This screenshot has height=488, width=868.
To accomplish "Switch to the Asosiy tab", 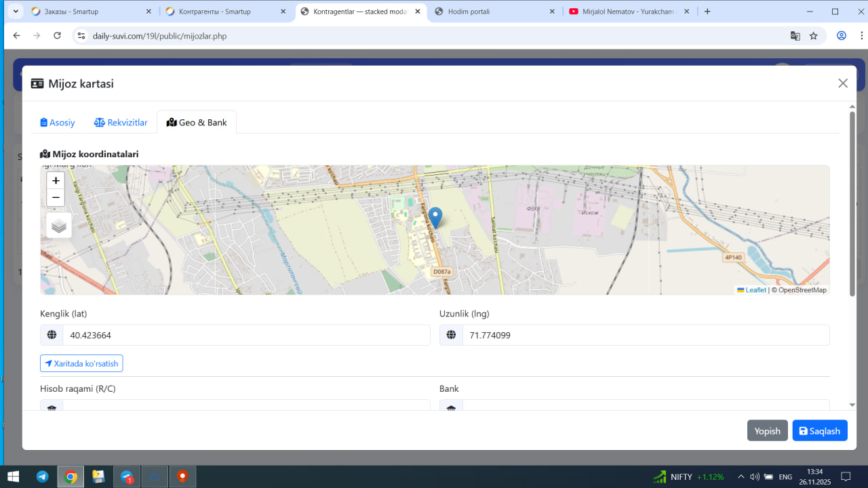I will 58,123.
